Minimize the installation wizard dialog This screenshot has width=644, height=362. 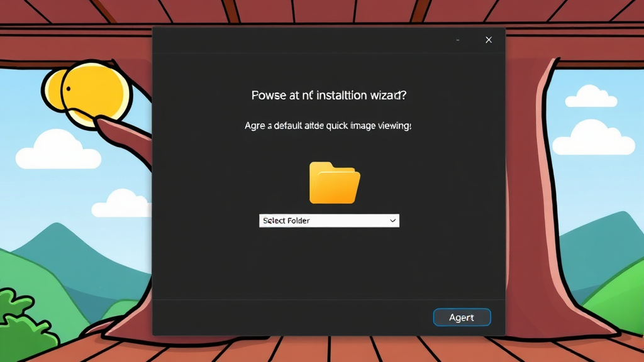tap(457, 40)
